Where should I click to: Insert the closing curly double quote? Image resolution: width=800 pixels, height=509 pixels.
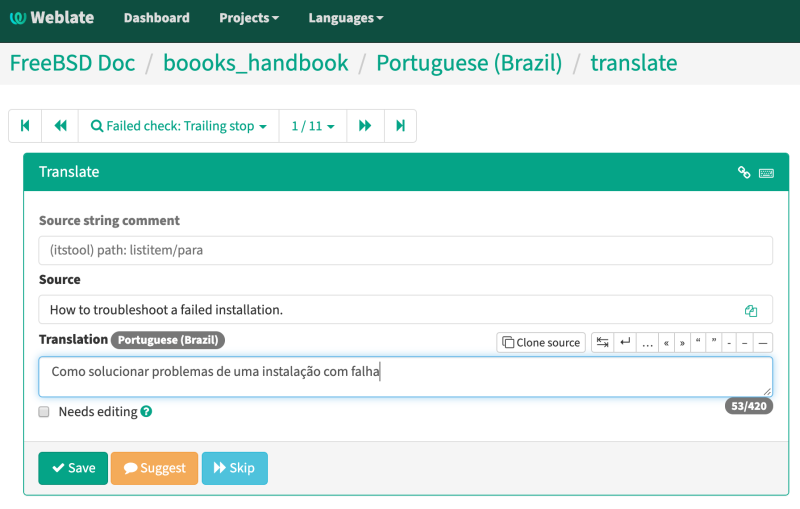click(x=714, y=343)
